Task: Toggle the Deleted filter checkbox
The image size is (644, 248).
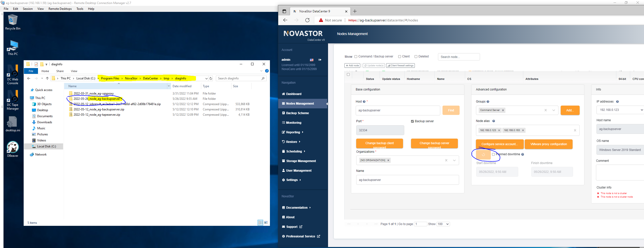Action: [416, 56]
